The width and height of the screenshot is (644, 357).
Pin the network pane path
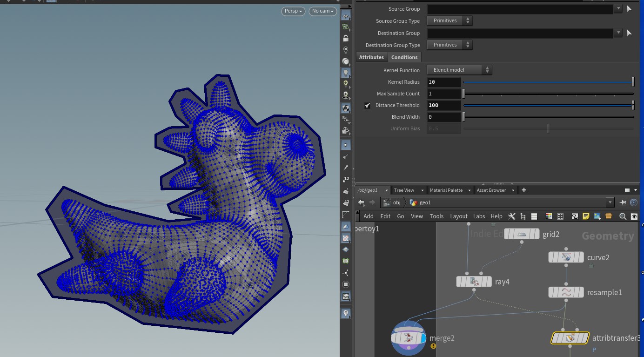coord(623,202)
